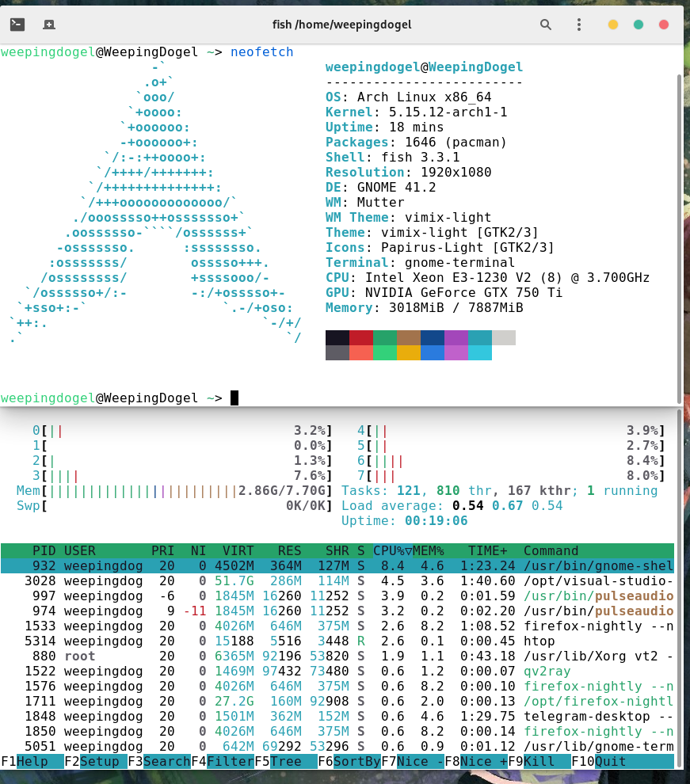Click F3 Search in htop function bar
Viewport: 690px width, 784px height.
click(x=159, y=761)
